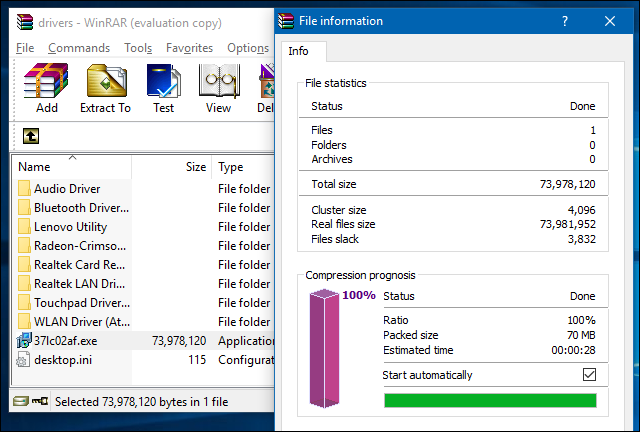The width and height of the screenshot is (640, 432).
Task: Click the Realtek LAN Dri folder icon
Action: tap(24, 283)
